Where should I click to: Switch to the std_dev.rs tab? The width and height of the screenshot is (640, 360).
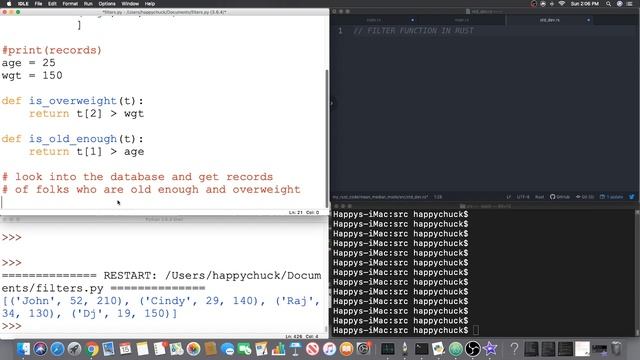[549, 20]
